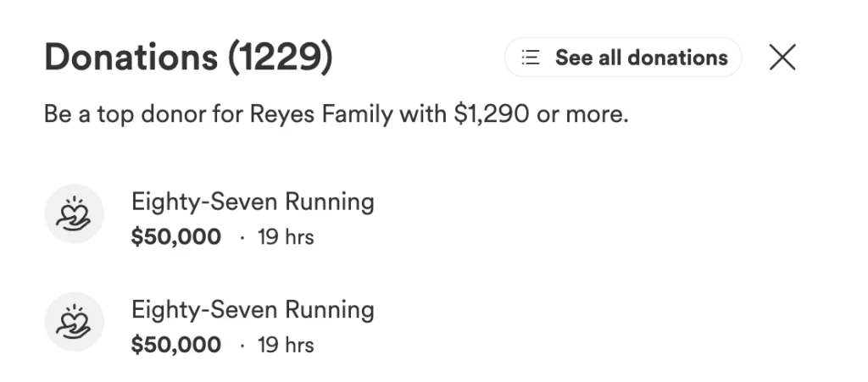Screen dimensions: 868x382
Task: Select the first Eighty-Seven Running donor name
Action: (x=253, y=202)
